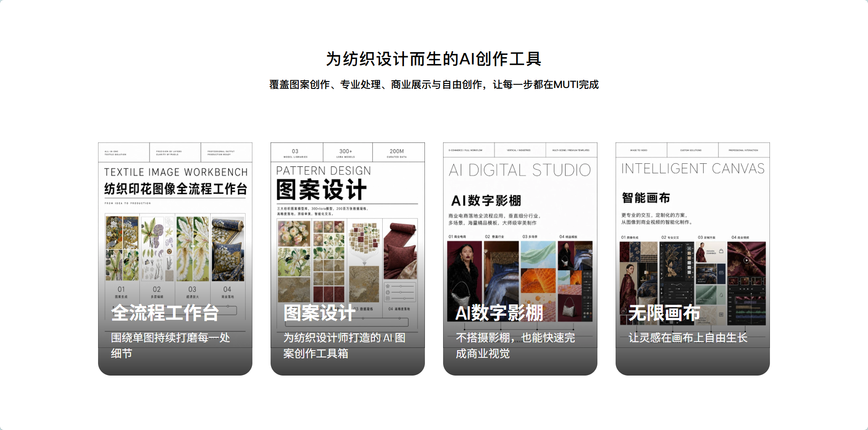
Task: Open the 无限画布 card title
Action: click(x=665, y=313)
